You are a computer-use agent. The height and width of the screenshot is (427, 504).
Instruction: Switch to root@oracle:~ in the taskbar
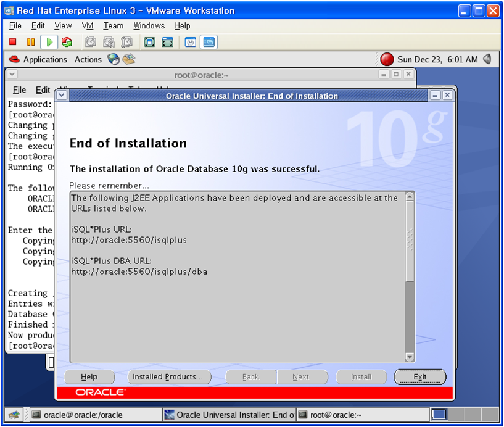[363, 415]
